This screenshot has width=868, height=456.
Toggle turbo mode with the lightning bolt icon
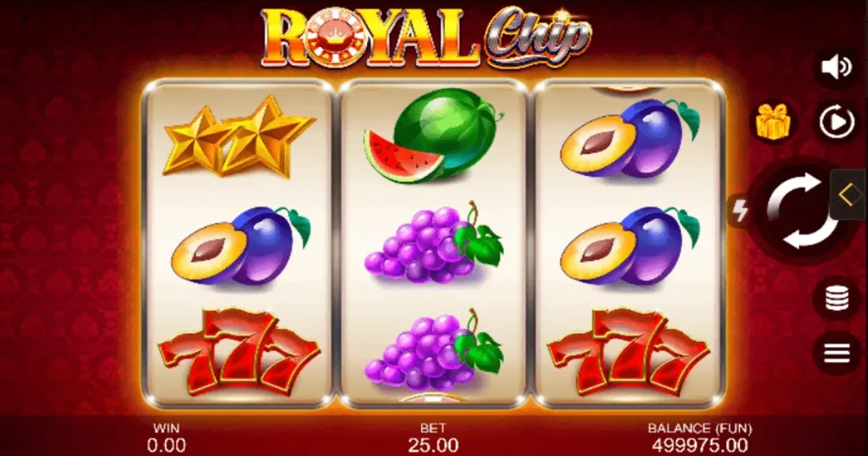pos(741,211)
